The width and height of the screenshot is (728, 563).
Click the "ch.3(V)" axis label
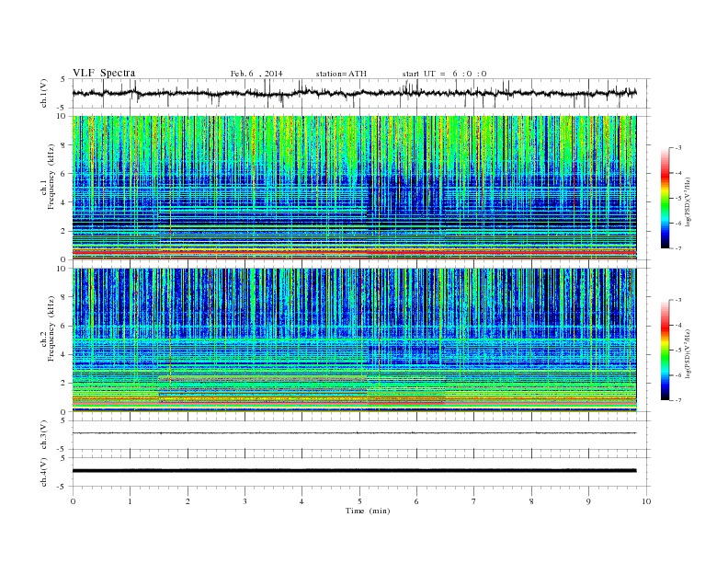coord(44,434)
